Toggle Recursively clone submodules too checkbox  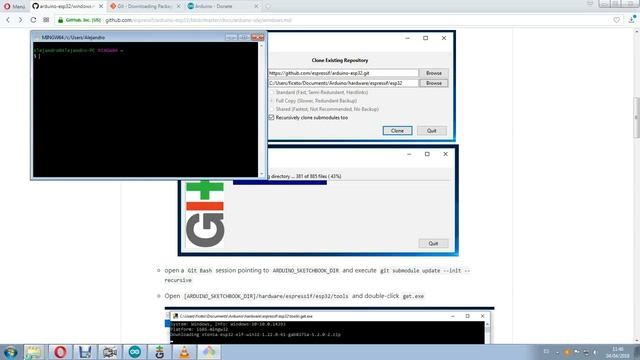point(271,118)
